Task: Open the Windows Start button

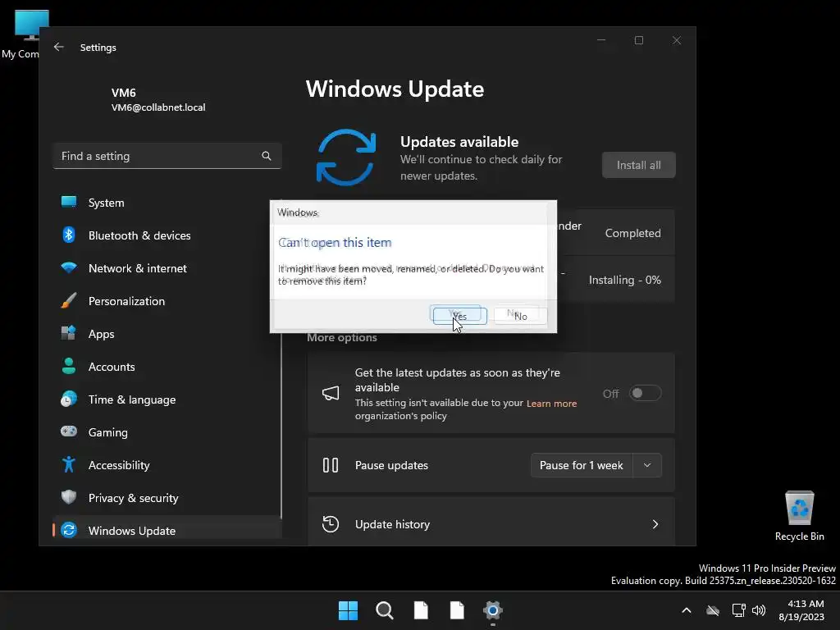Action: [348, 610]
